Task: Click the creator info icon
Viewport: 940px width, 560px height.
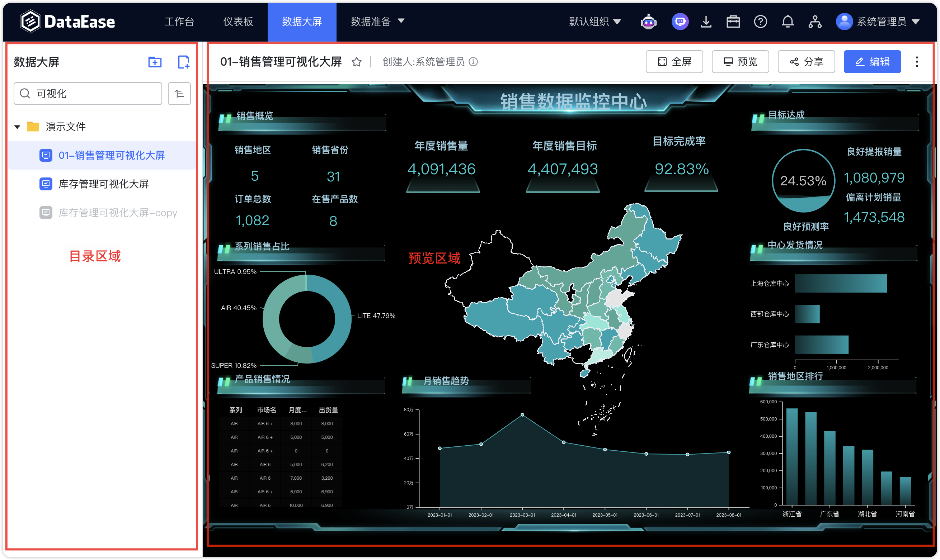Action: coord(473,62)
